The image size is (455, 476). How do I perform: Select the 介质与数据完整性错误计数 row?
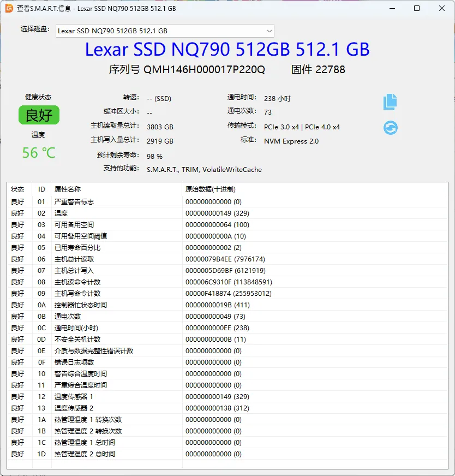[228, 351]
